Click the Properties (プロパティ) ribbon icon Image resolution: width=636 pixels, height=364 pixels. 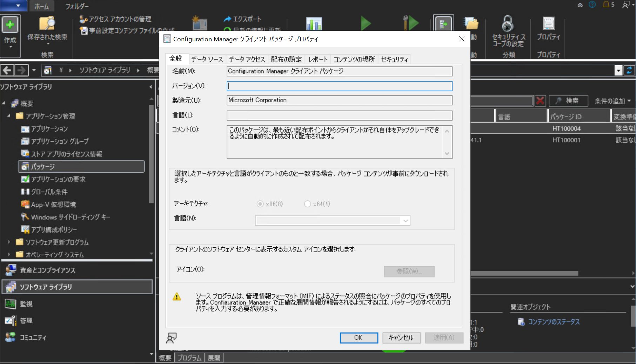pyautogui.click(x=548, y=24)
